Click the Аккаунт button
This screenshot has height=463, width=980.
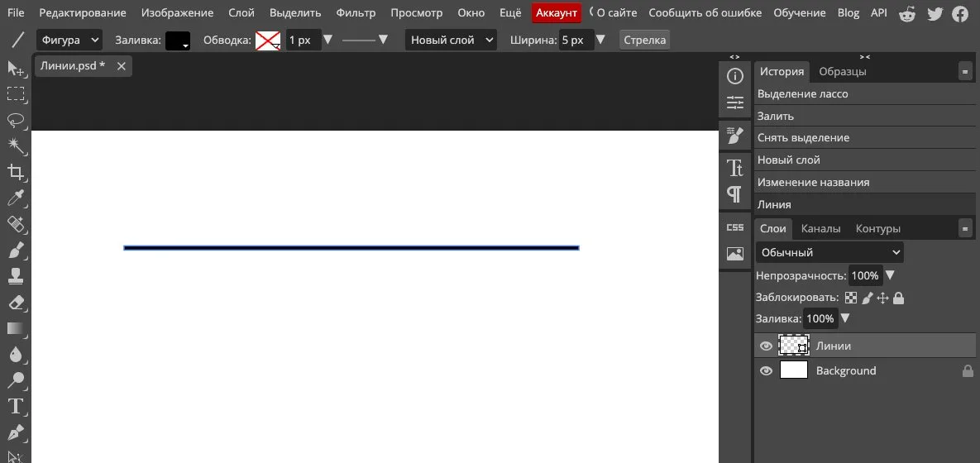pos(557,13)
